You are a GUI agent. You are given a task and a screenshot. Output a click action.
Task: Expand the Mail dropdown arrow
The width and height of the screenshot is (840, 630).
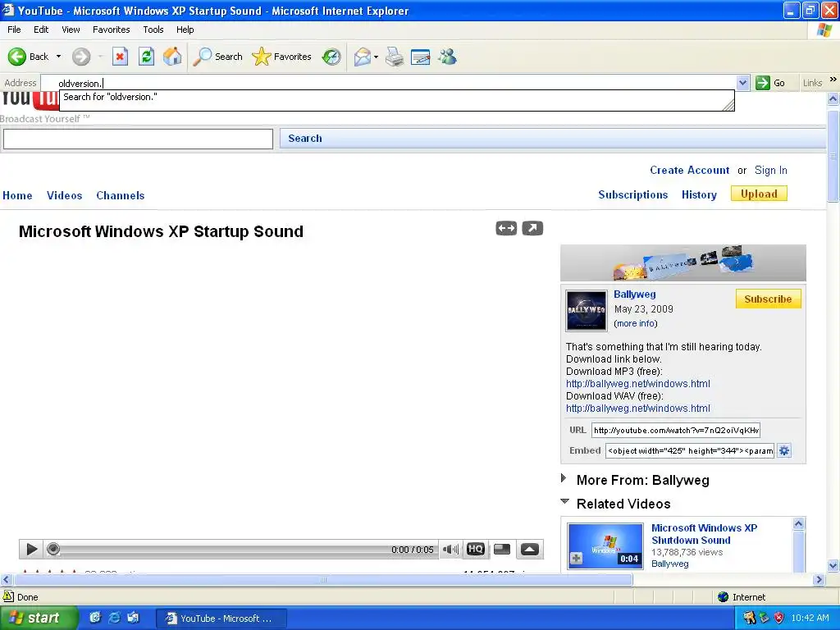[x=376, y=57]
